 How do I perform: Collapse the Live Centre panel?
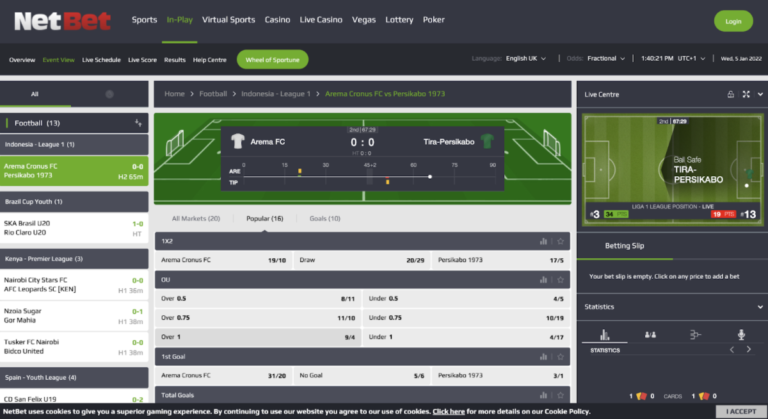[760, 94]
